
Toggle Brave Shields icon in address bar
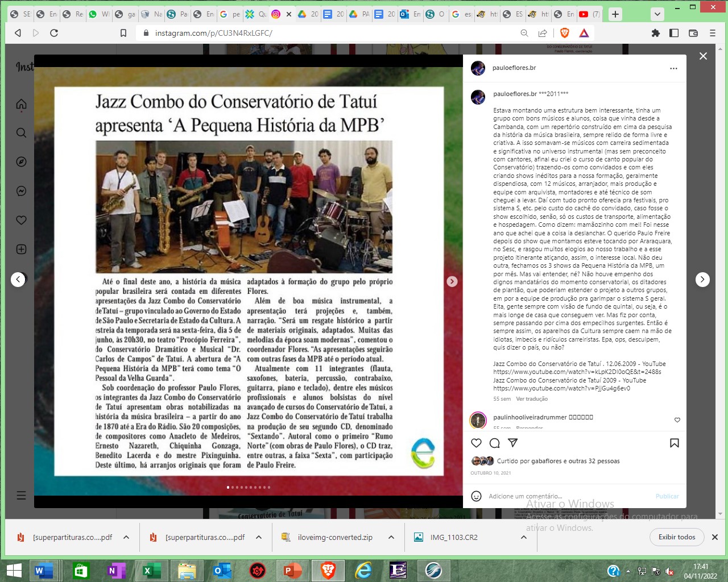coord(564,33)
